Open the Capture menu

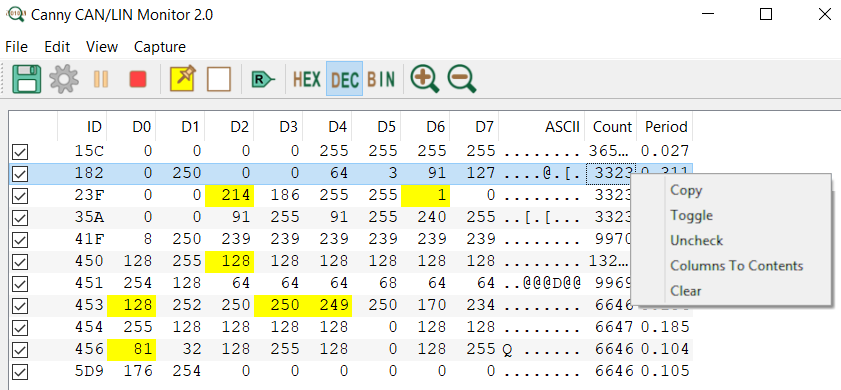coord(160,47)
